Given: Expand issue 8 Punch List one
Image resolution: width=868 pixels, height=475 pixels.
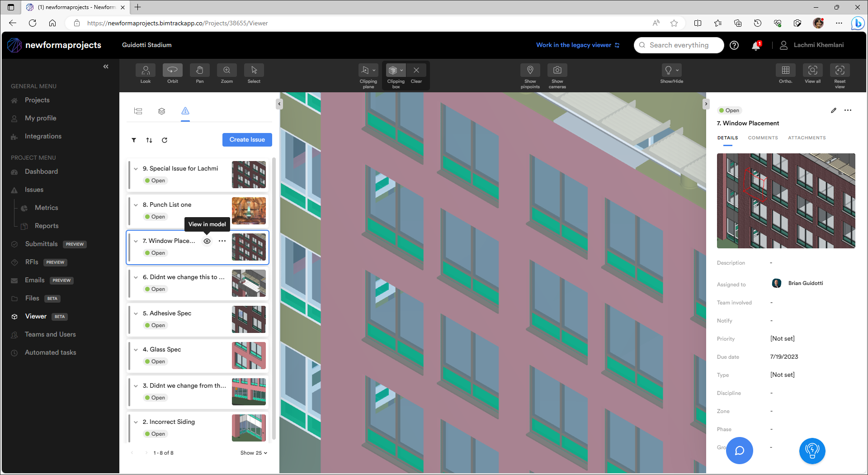Looking at the screenshot, I should pyautogui.click(x=136, y=205).
